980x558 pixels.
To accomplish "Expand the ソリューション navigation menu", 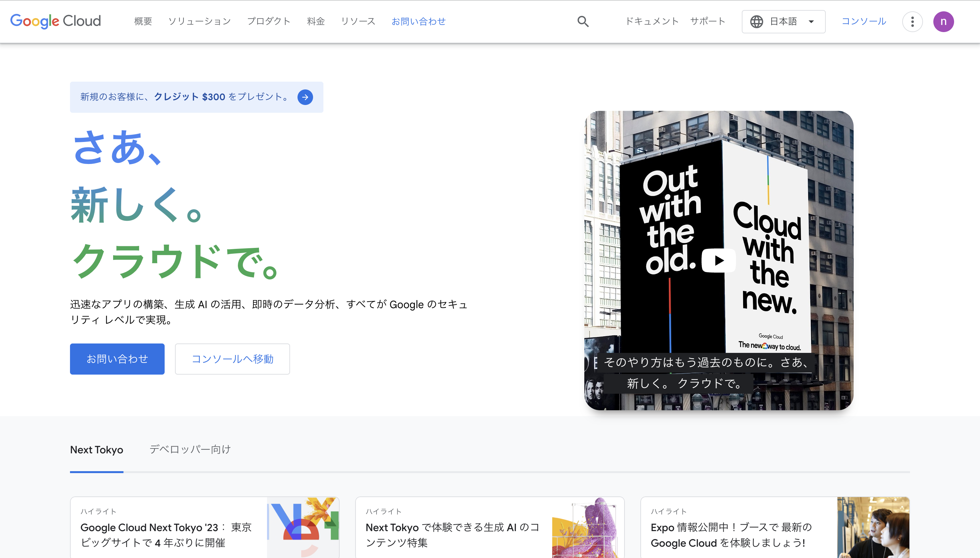I will pyautogui.click(x=199, y=21).
